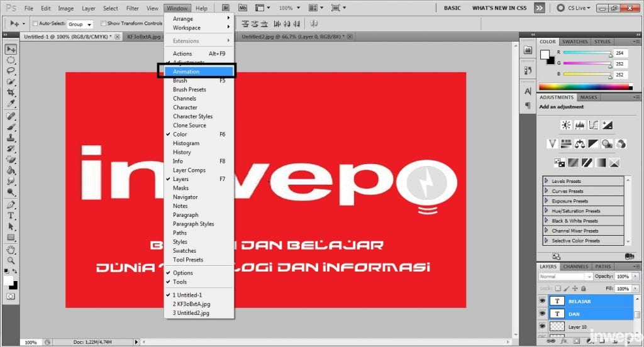This screenshot has height=347, width=644.
Task: Expand Levels Presets
Action: (x=547, y=180)
